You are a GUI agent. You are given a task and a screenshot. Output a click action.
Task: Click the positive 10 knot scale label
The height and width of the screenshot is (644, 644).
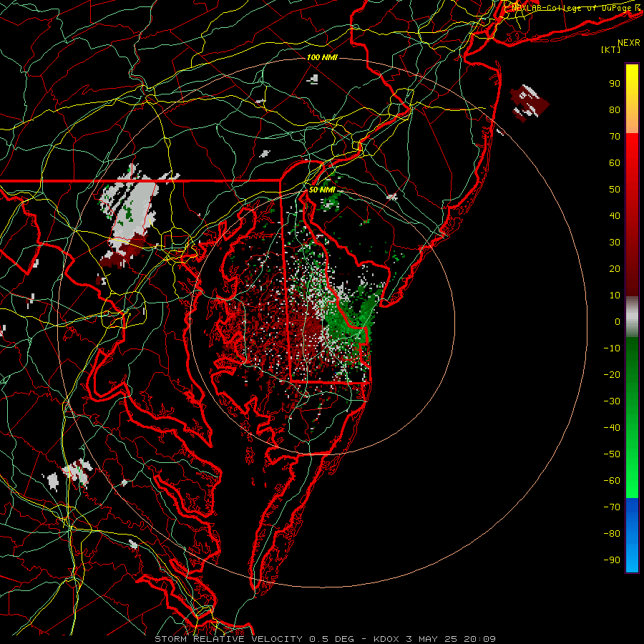click(x=615, y=296)
